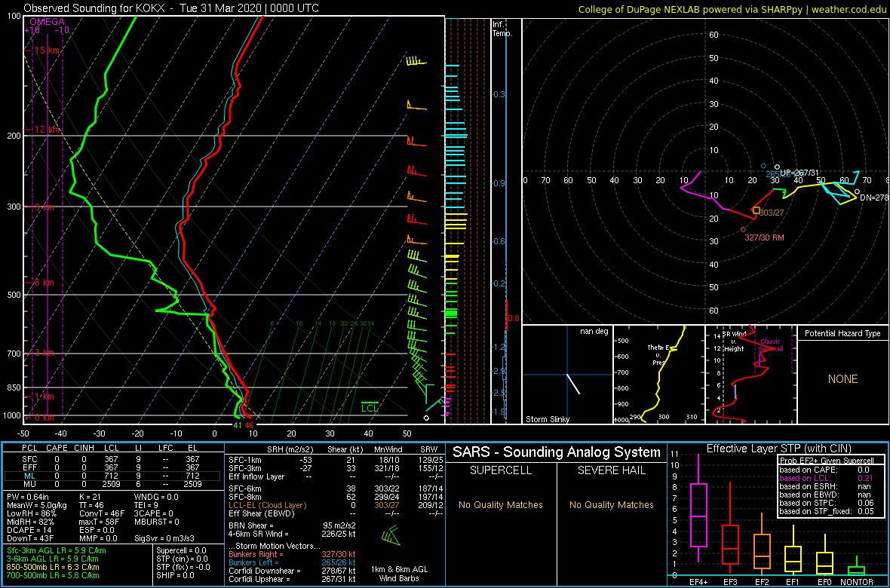Image resolution: width=890 pixels, height=588 pixels.
Task: Click the green LCL marker label
Action: click(x=370, y=407)
